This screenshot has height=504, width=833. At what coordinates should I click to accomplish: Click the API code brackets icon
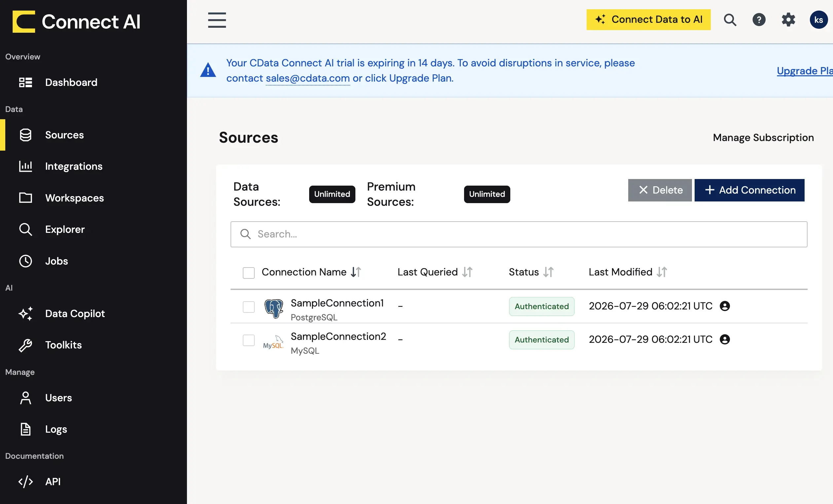point(25,482)
